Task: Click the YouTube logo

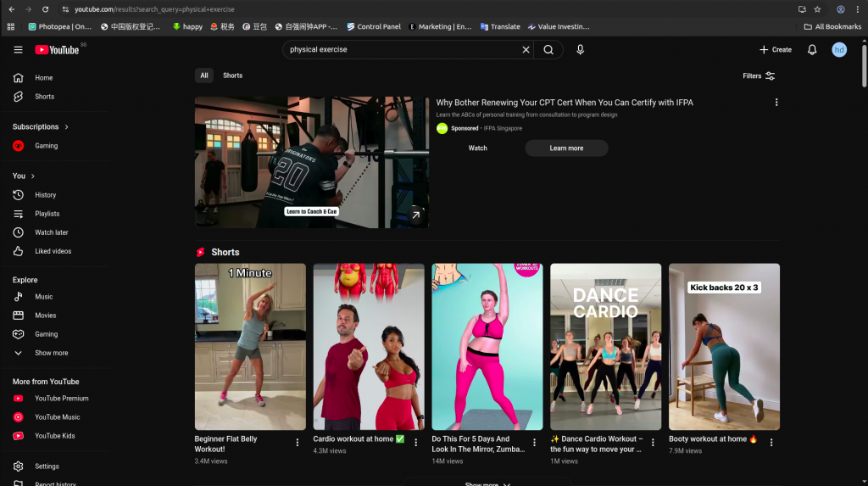Action: (57, 50)
